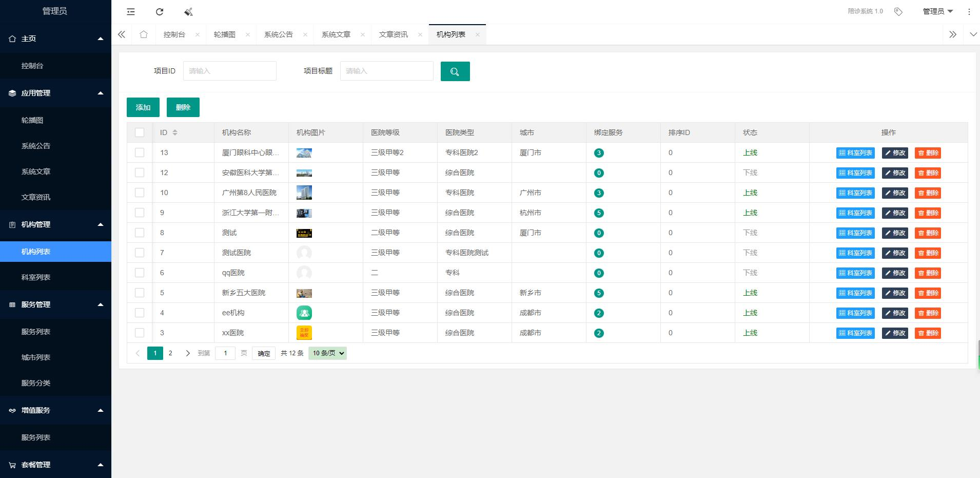Screen dimensions: 980x478
Task: Click the green 删除 batch button
Action: click(x=183, y=107)
